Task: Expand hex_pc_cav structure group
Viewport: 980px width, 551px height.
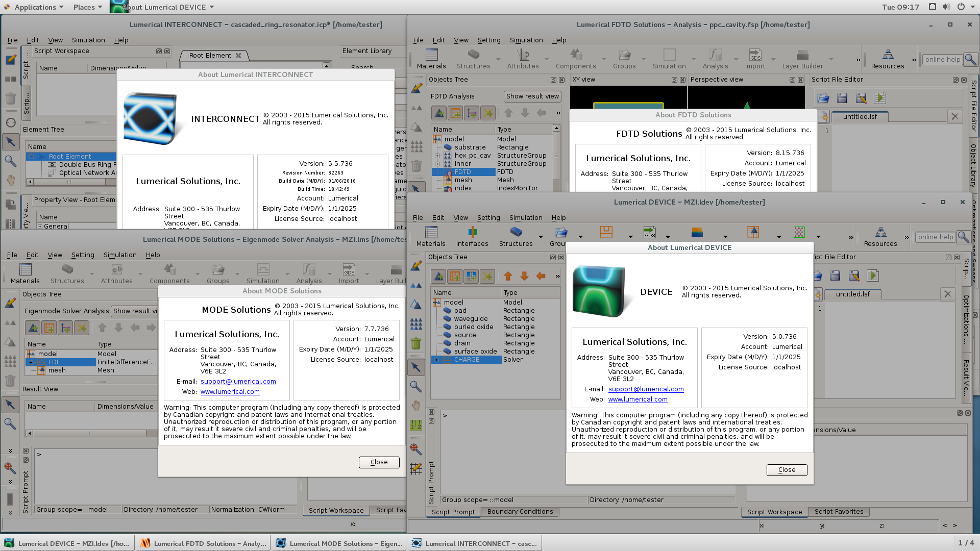Action: pos(437,156)
